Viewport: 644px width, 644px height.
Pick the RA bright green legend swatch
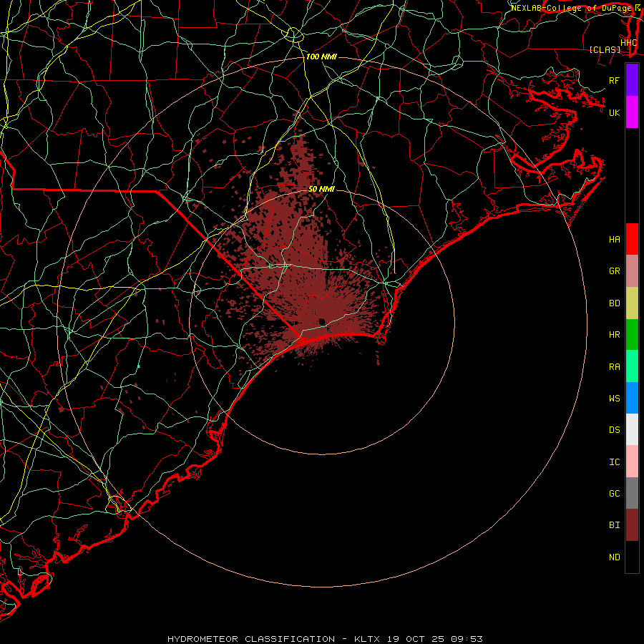click(x=632, y=366)
